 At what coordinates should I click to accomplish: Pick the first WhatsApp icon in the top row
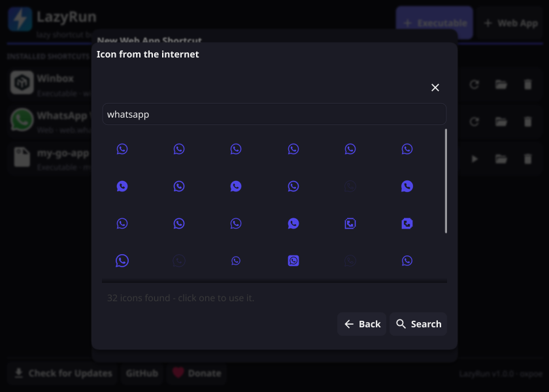pyautogui.click(x=122, y=149)
